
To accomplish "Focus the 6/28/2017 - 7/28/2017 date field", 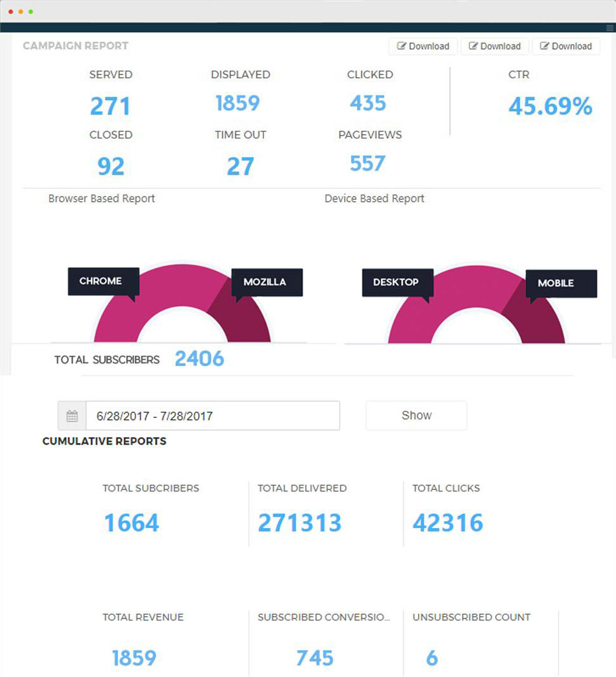I will pyautogui.click(x=213, y=416).
